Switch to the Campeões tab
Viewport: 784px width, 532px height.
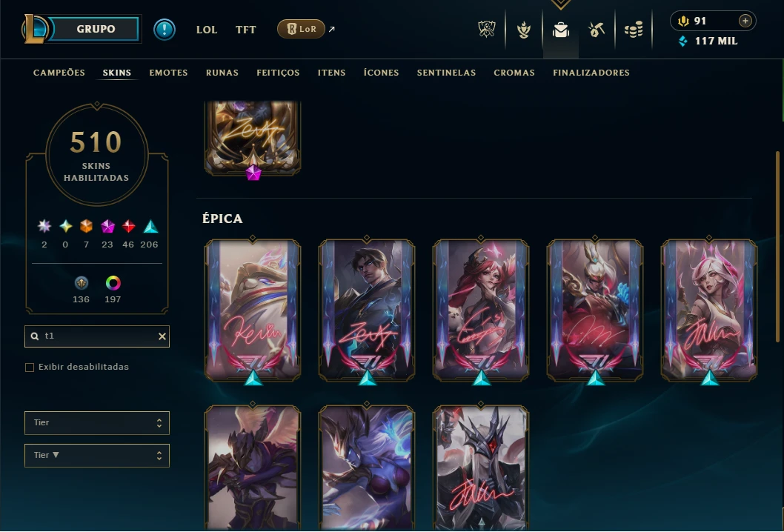(x=59, y=73)
